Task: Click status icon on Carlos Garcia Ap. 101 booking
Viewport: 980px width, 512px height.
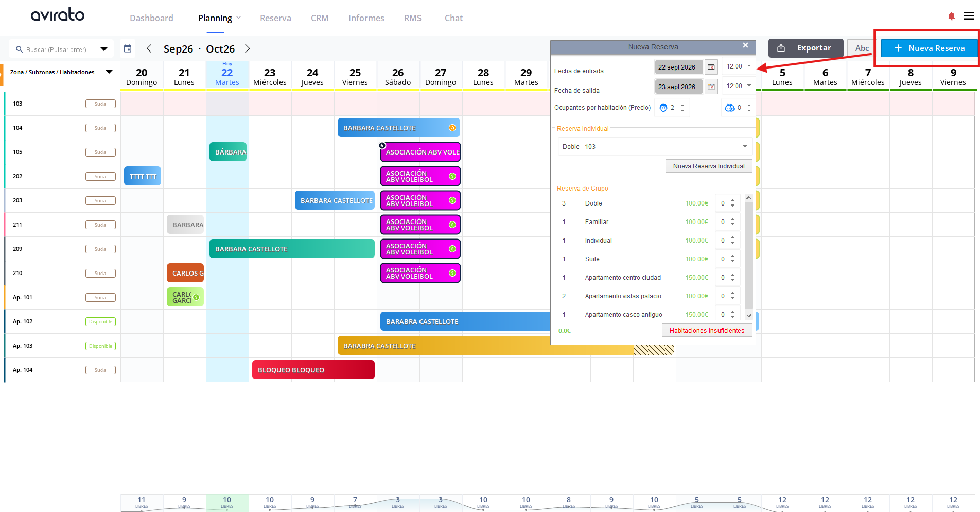Action: pos(196,297)
